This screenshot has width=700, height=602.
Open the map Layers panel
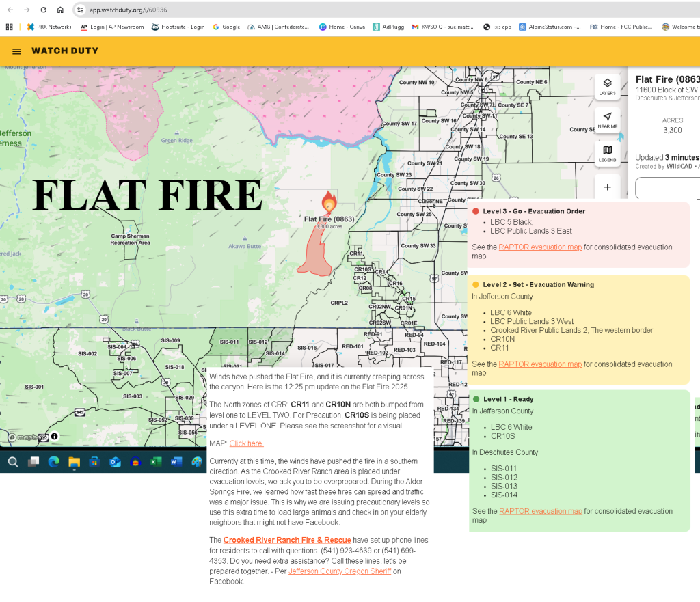pyautogui.click(x=607, y=86)
